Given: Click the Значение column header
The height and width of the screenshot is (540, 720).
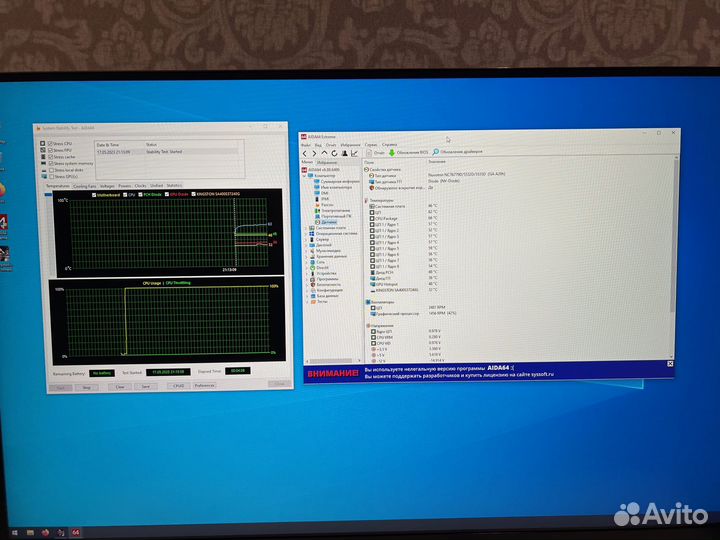Looking at the screenshot, I should coord(437,162).
